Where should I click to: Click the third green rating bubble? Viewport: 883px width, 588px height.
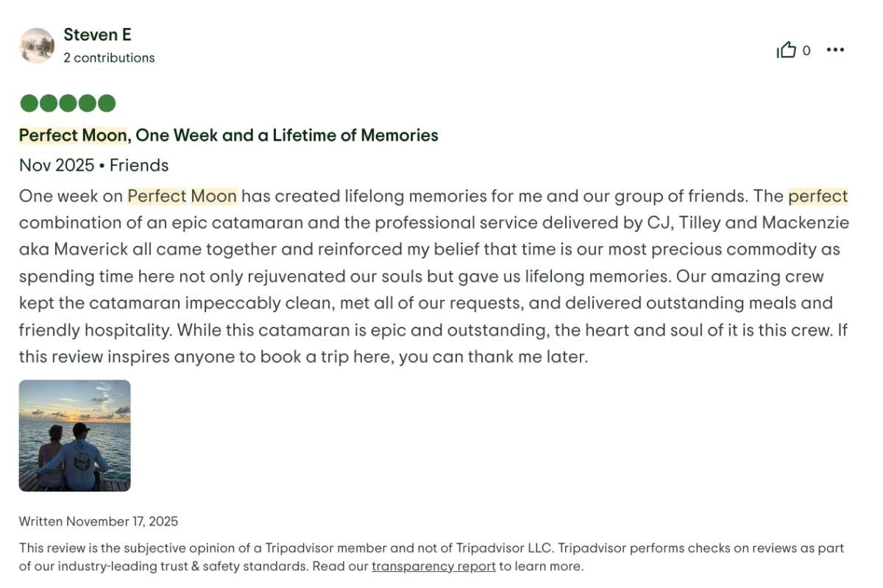pos(68,103)
